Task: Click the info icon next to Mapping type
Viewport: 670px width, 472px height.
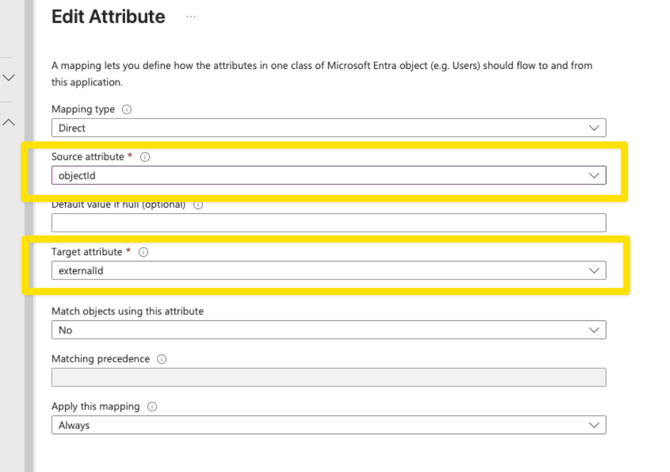Action: 126,110
